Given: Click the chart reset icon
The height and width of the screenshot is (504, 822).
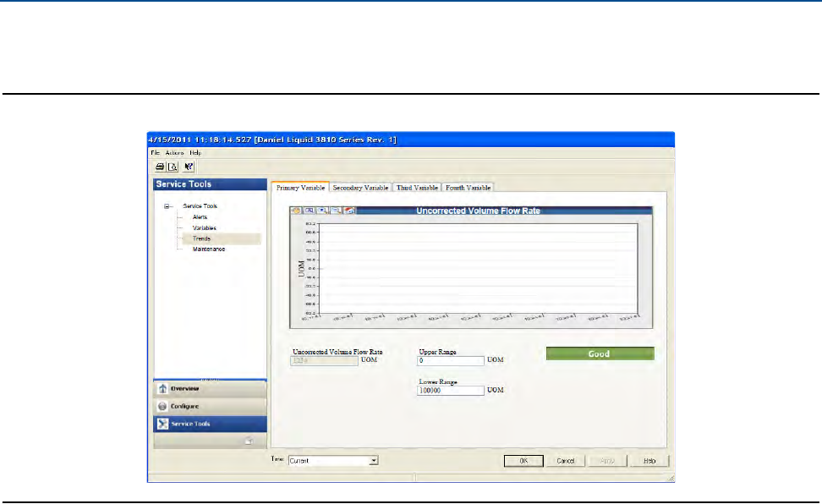Looking at the screenshot, I should tap(349, 211).
